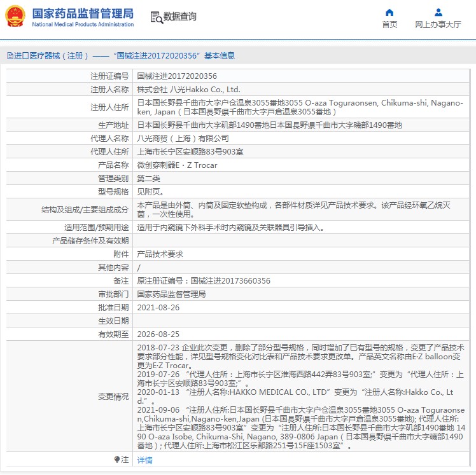Click intended use text 适用于内窥镜下外科手术
Screen dimensions: 476x475
coord(230,228)
